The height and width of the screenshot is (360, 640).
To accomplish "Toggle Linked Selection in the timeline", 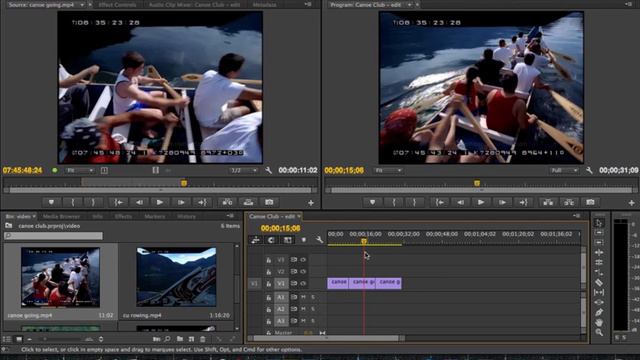I will point(287,240).
